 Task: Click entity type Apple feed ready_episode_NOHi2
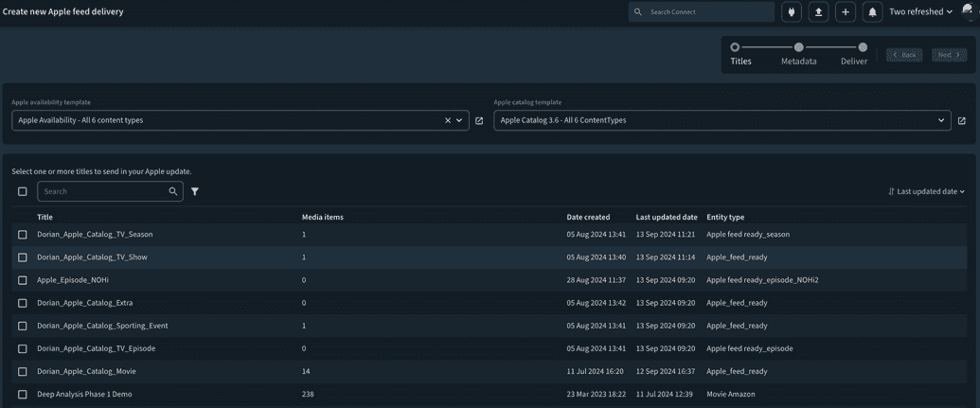[x=762, y=280]
